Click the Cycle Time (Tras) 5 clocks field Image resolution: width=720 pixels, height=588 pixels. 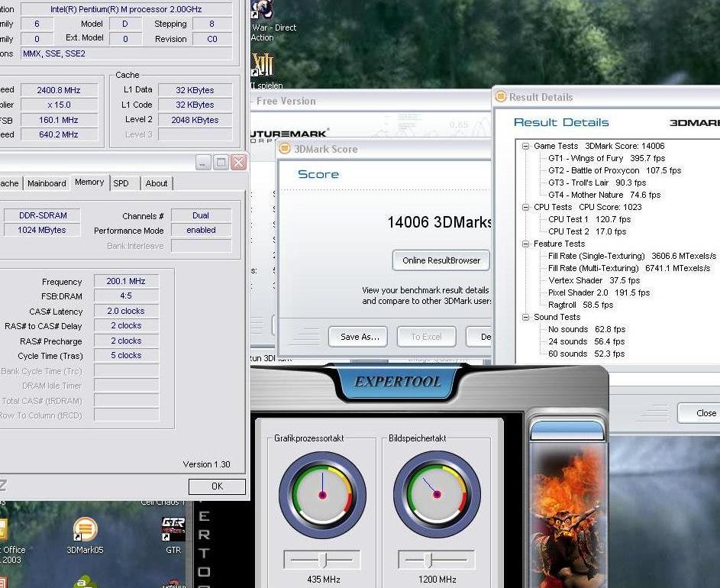[126, 356]
